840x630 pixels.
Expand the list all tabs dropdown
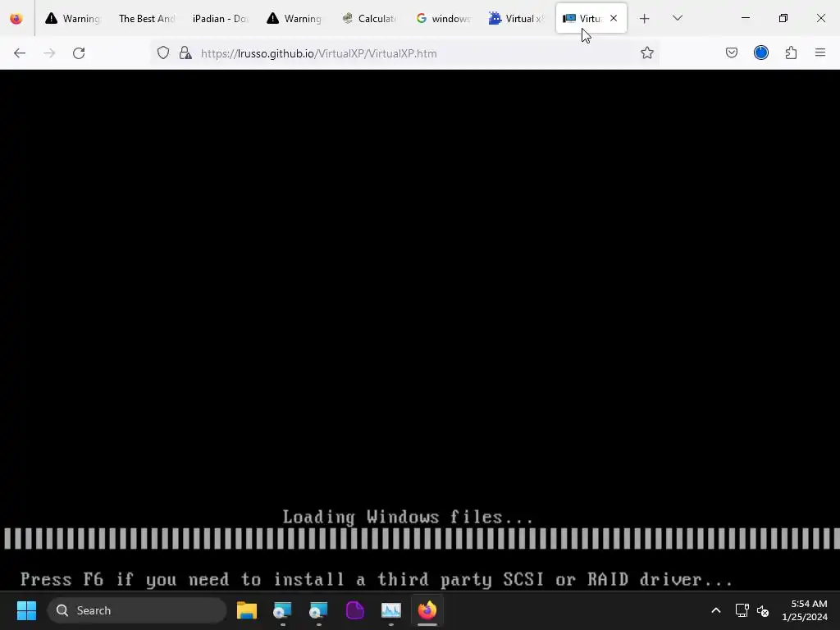(x=678, y=18)
